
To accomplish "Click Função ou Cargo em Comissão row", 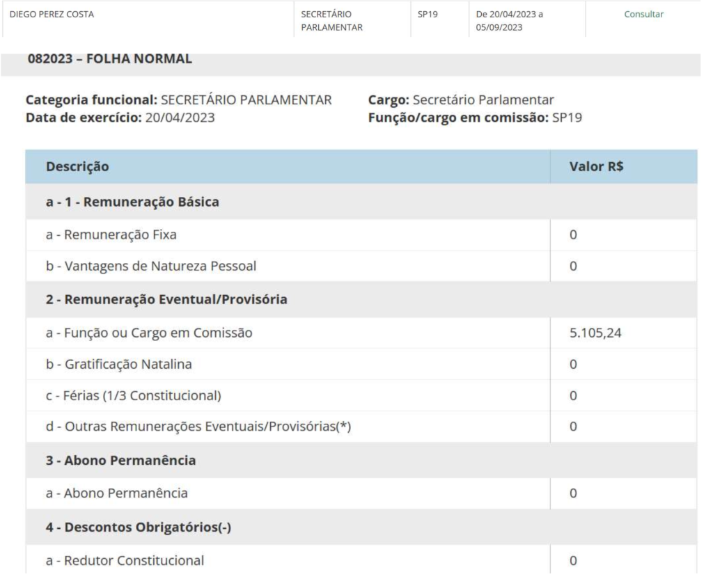I will click(x=148, y=333).
